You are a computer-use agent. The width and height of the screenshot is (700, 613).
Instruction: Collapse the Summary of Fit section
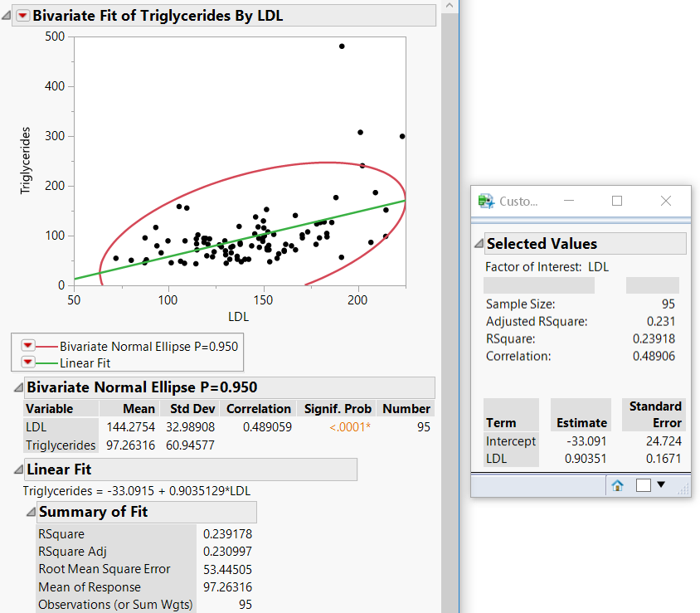point(29,512)
